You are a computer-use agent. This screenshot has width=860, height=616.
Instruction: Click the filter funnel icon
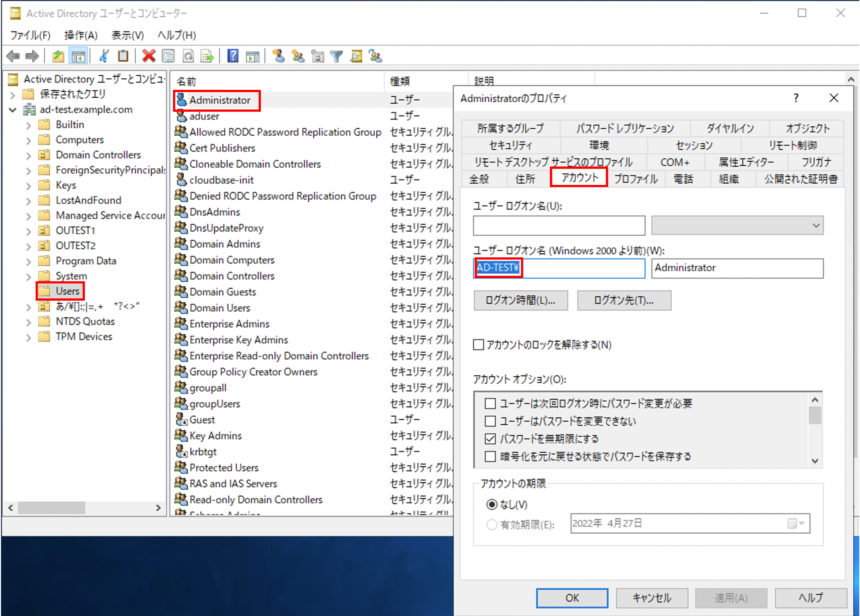coord(336,56)
